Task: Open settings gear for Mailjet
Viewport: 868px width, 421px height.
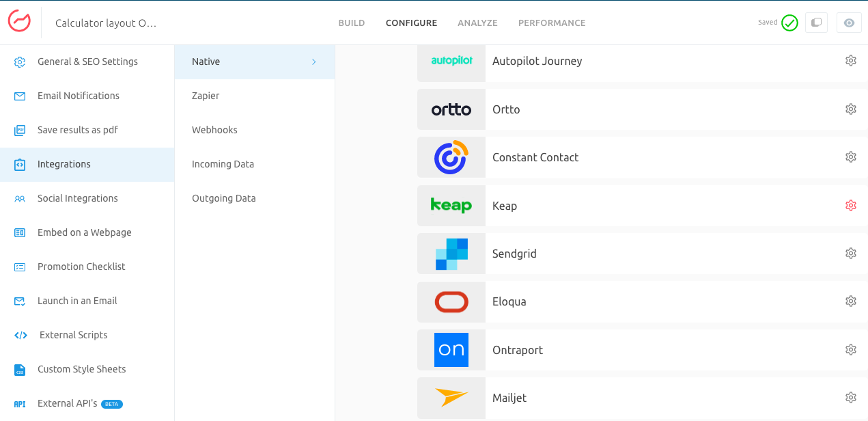Action: coord(851,398)
